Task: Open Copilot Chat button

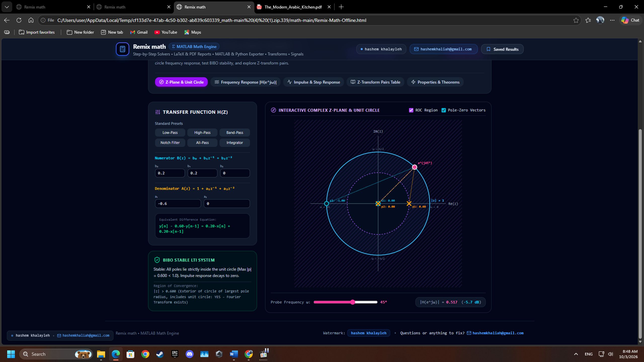Action: [x=630, y=20]
